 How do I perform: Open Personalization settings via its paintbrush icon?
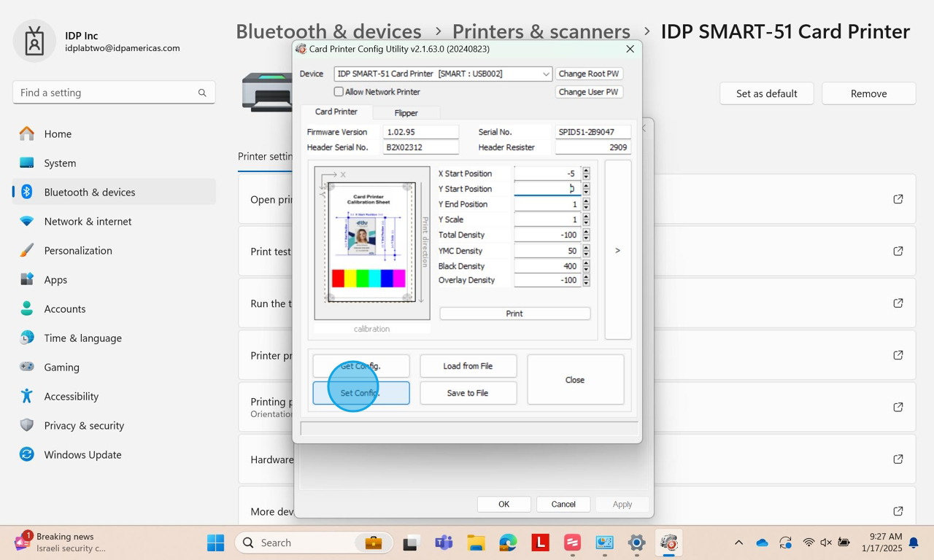tap(27, 251)
